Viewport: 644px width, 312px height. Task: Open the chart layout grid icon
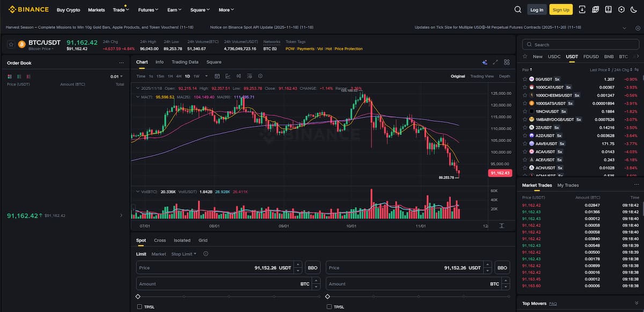(x=507, y=62)
